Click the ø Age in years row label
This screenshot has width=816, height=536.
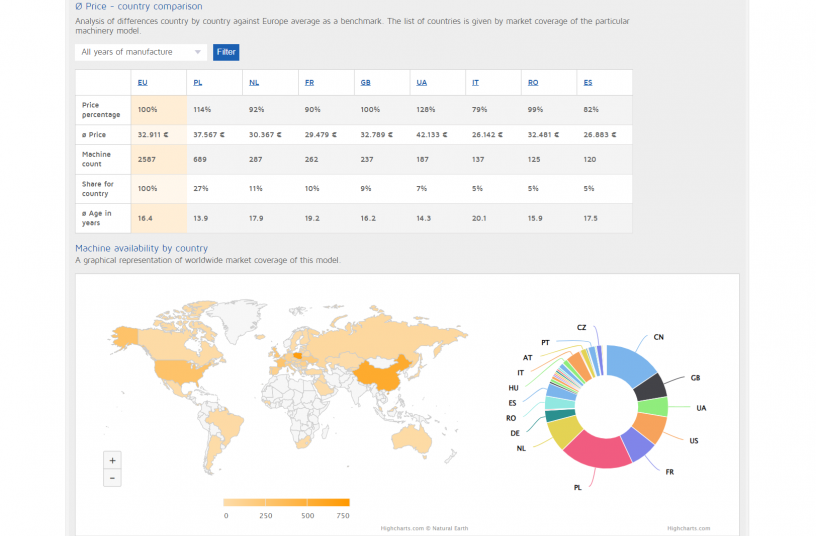[x=97, y=218]
